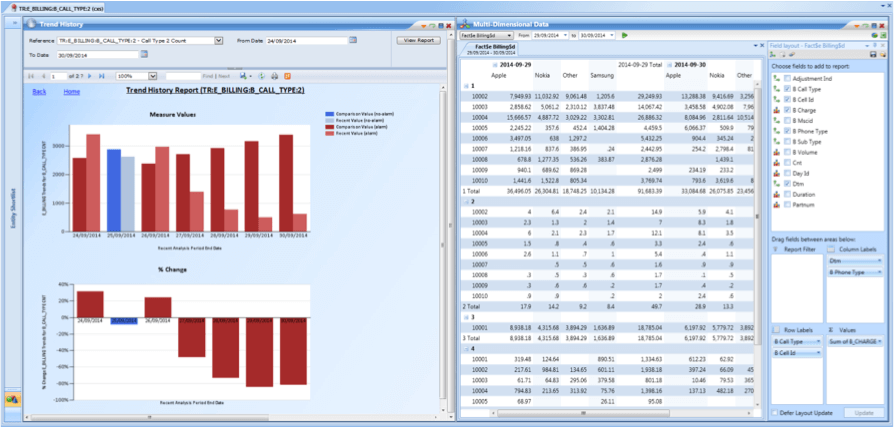Open the FactSe BillingSd cube dropdown
Image resolution: width=894 pixels, height=428 pixels.
pos(509,35)
